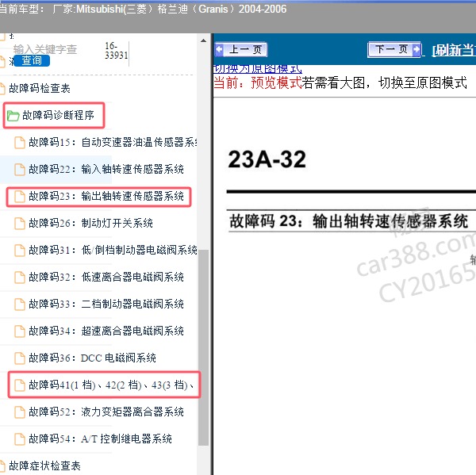This screenshot has height=475, width=476.
Task: Open 故障码36 DCC电磁阀系统 entry
Action: pyautogui.click(x=92, y=358)
